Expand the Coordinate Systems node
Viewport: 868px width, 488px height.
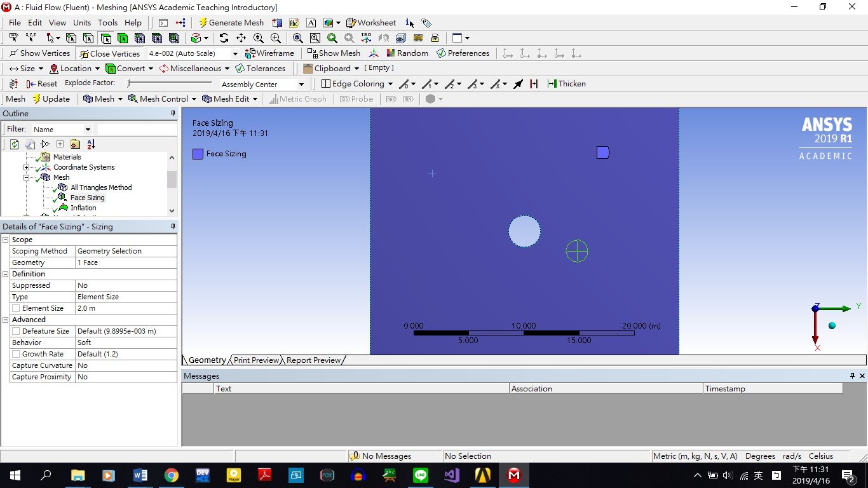point(27,167)
